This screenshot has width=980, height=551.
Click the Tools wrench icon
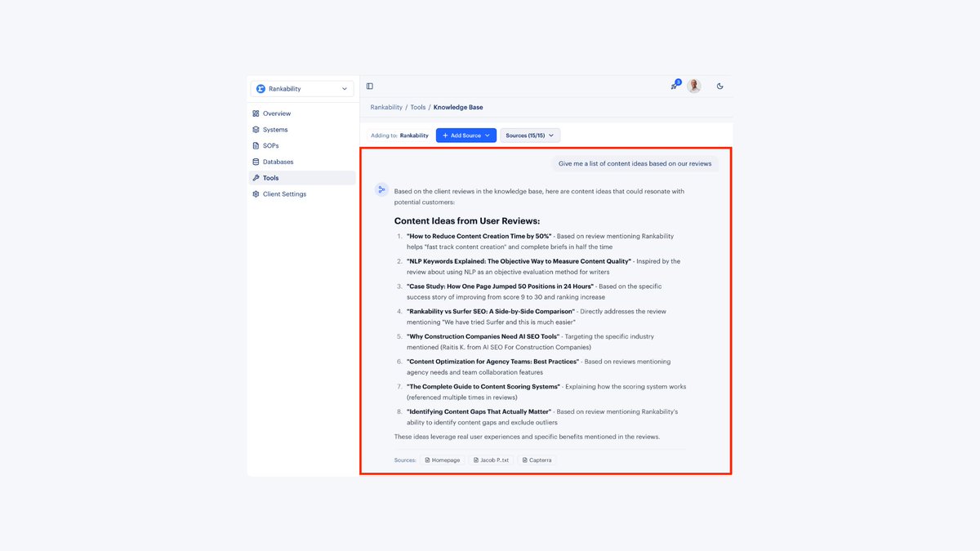(x=256, y=178)
